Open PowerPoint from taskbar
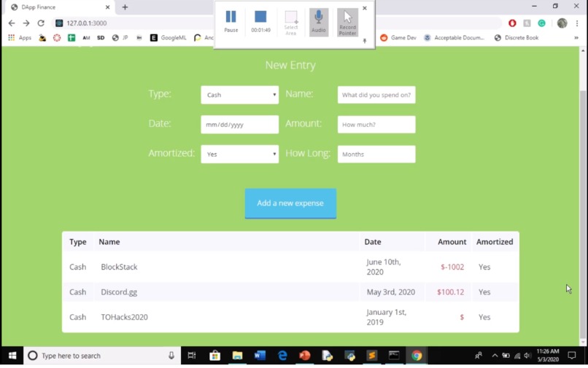Image resolution: width=588 pixels, height=368 pixels. tap(304, 356)
